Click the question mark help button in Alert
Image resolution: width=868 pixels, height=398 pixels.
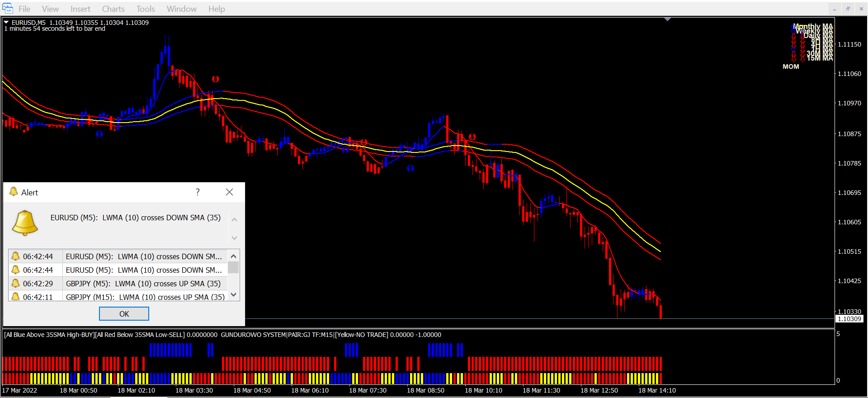(x=198, y=192)
